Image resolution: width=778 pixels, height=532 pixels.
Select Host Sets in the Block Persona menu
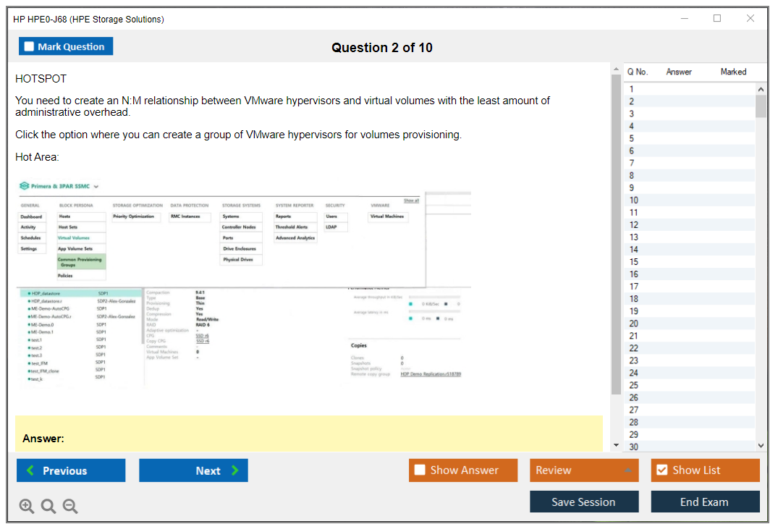point(68,227)
